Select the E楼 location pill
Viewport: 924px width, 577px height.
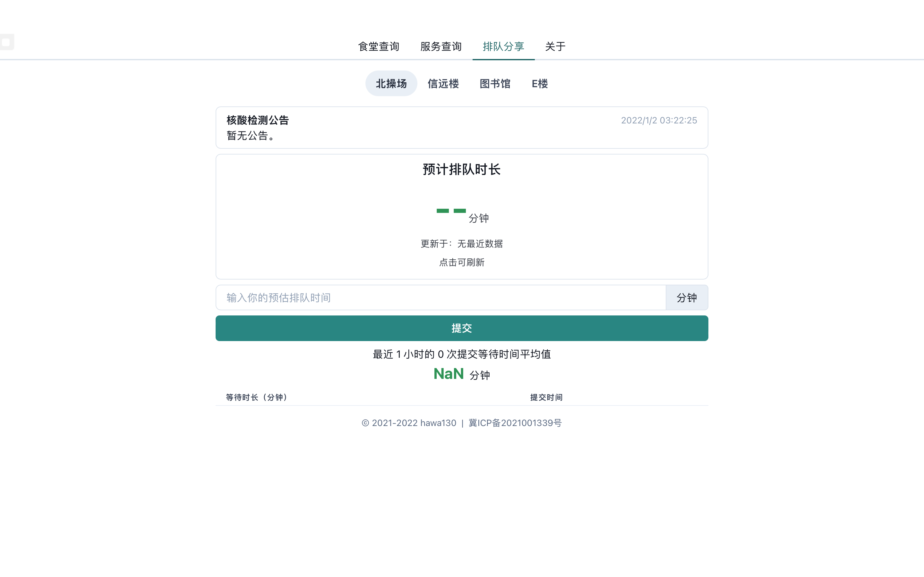click(x=540, y=84)
